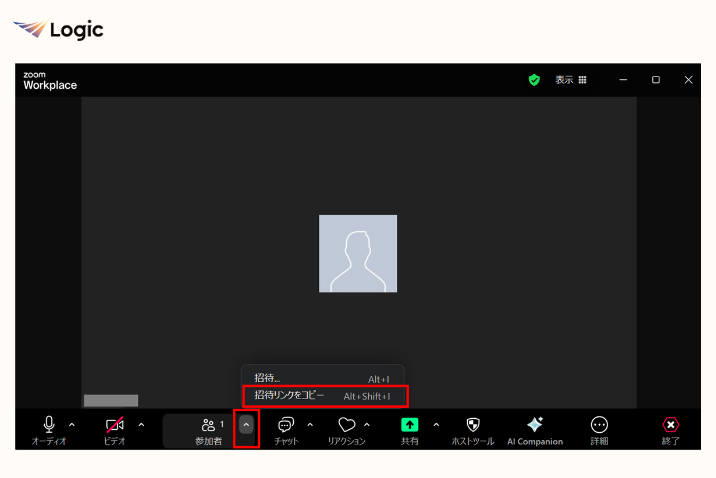Launch AI Companion sparkle icon
The width and height of the screenshot is (716, 478).
point(535,426)
